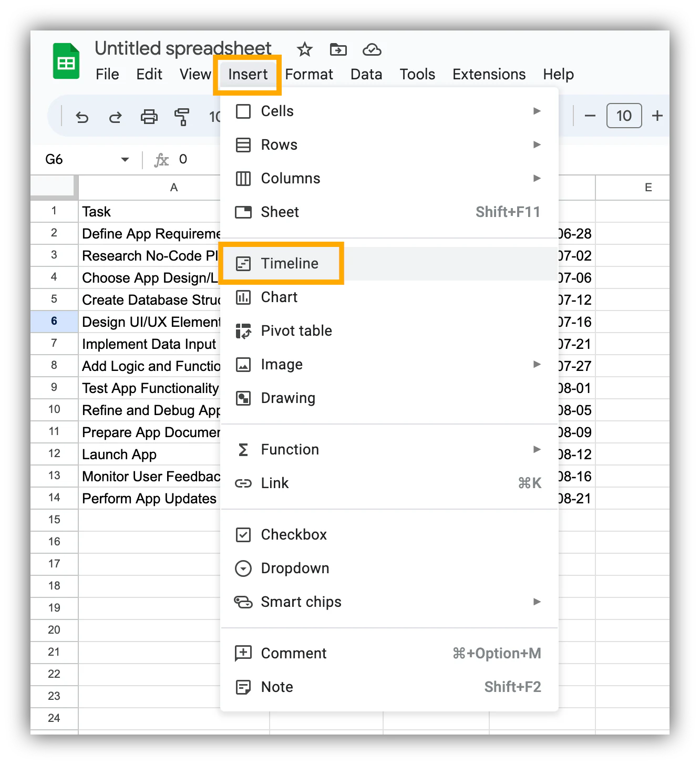This screenshot has height=765, width=700.
Task: Click the Columns menu item icon
Action: (243, 179)
